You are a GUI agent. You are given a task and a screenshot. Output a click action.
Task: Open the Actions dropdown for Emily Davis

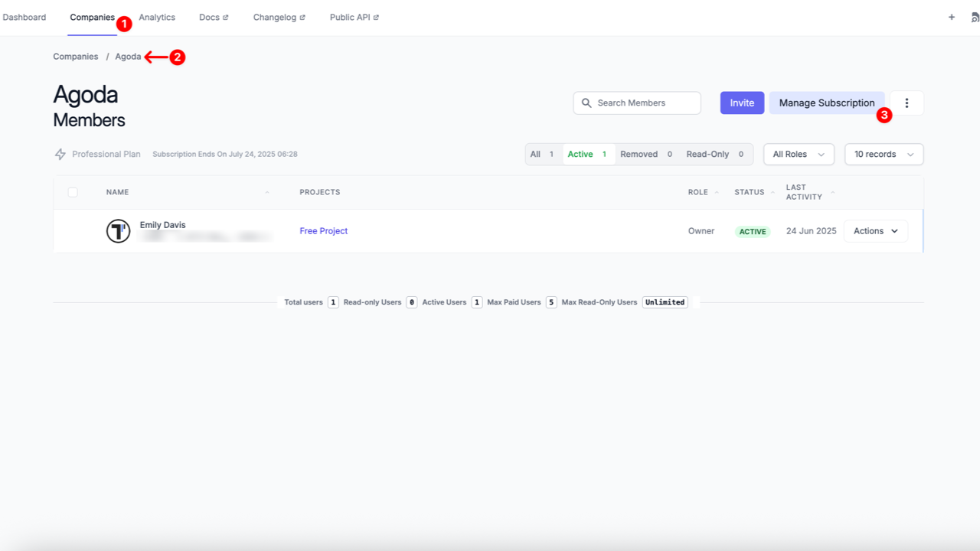pos(875,230)
